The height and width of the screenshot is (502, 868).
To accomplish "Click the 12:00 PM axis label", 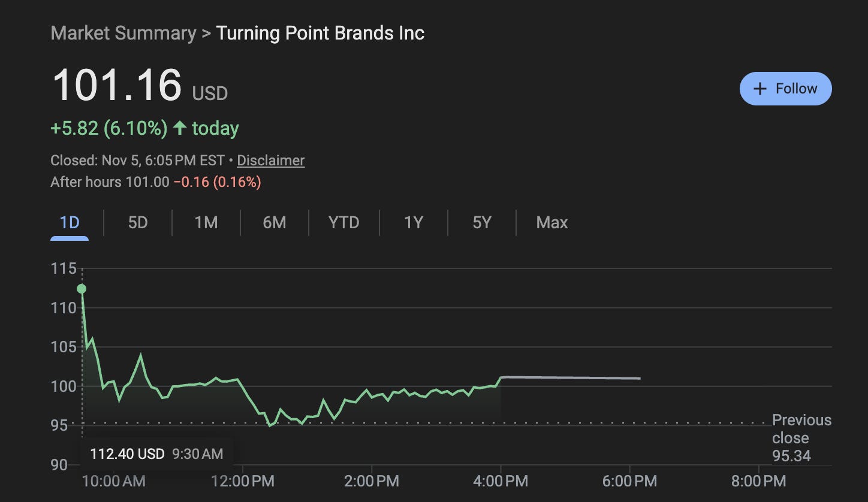I will pos(243,480).
